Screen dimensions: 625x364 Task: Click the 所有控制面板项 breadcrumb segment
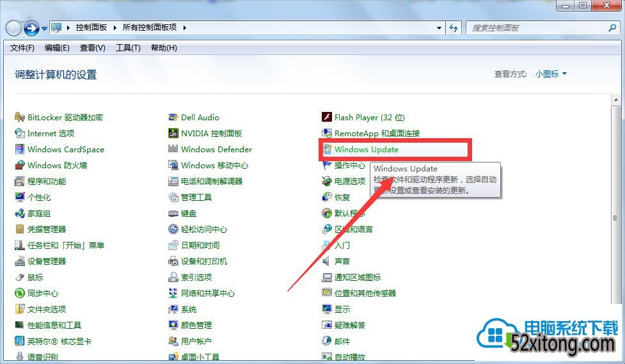[150, 28]
